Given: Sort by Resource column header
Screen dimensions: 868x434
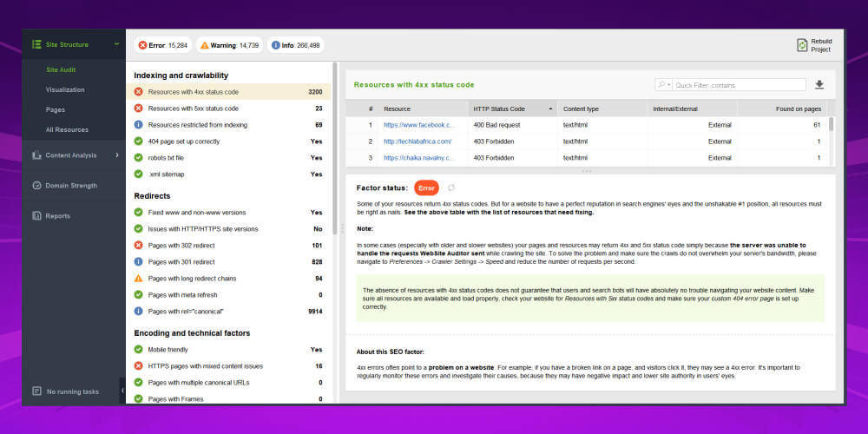Looking at the screenshot, I should [x=423, y=108].
